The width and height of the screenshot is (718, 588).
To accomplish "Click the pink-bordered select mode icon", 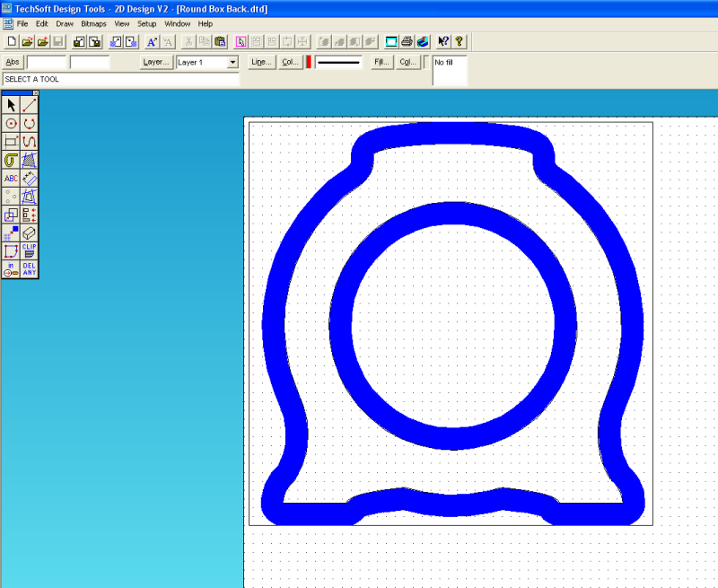I will pos(241,41).
